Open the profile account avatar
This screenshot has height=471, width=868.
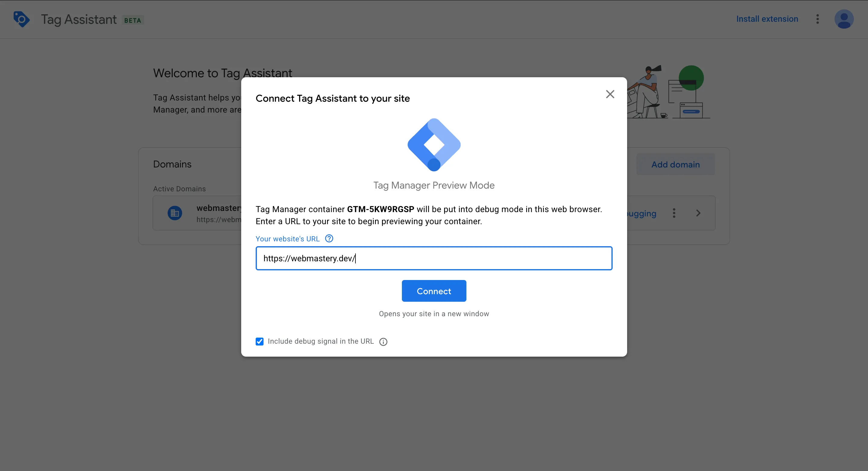point(844,19)
